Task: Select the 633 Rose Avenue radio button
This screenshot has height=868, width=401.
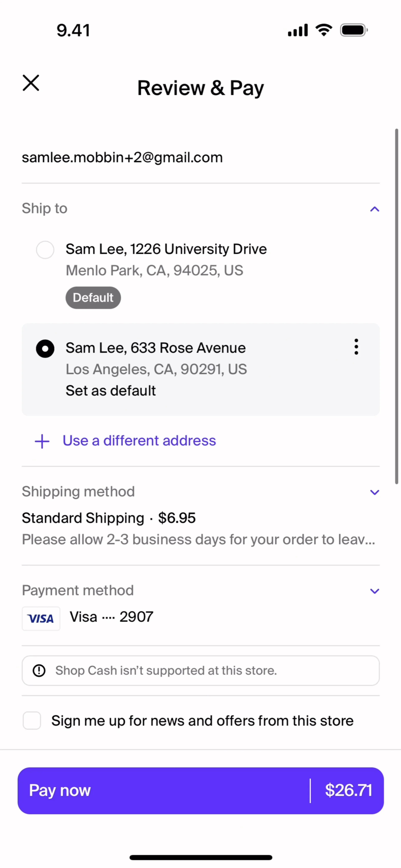Action: coord(45,348)
